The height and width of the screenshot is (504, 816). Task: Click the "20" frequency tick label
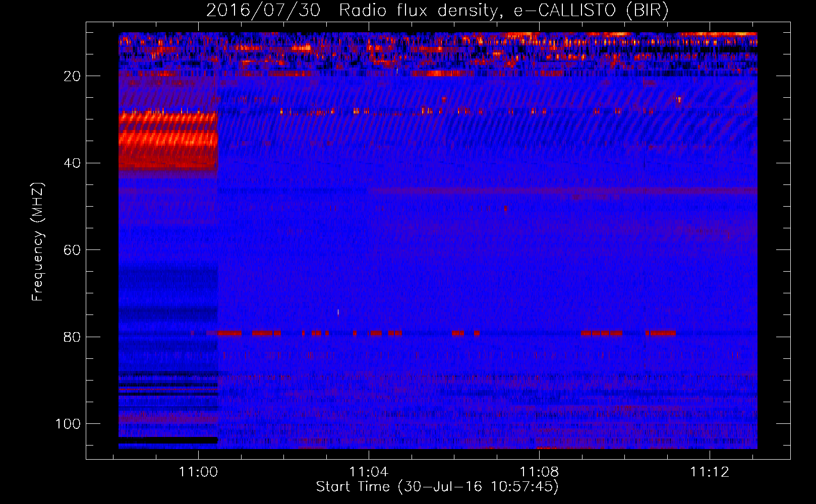point(73,76)
